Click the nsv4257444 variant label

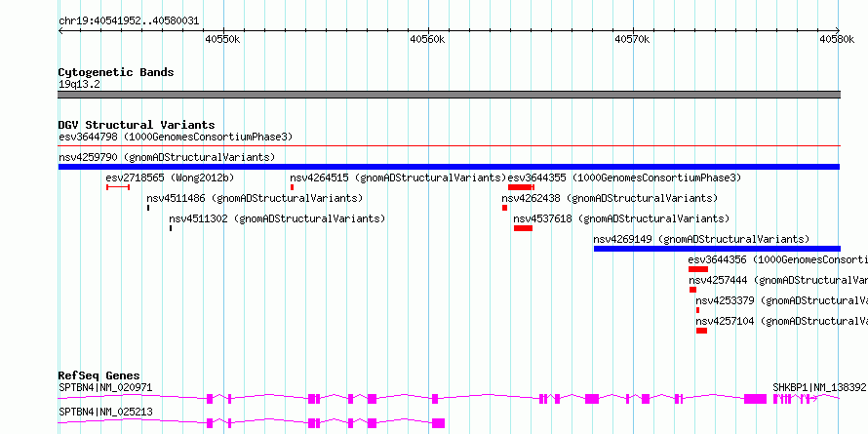778,280
